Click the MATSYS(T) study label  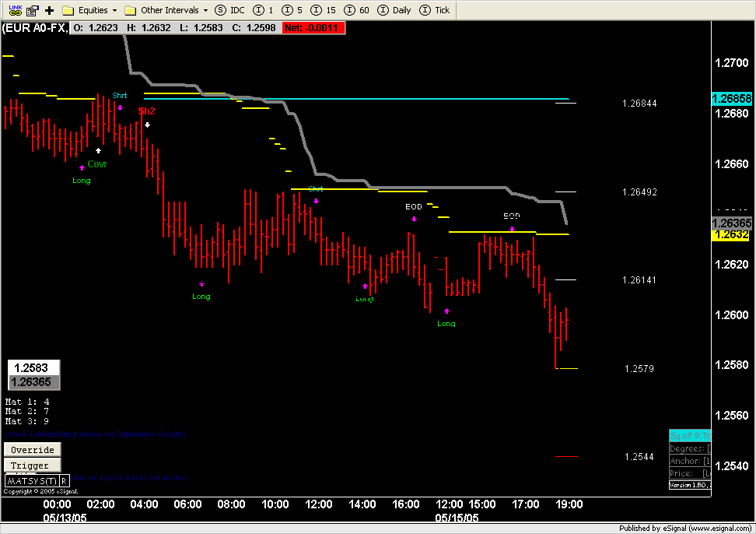click(x=32, y=481)
